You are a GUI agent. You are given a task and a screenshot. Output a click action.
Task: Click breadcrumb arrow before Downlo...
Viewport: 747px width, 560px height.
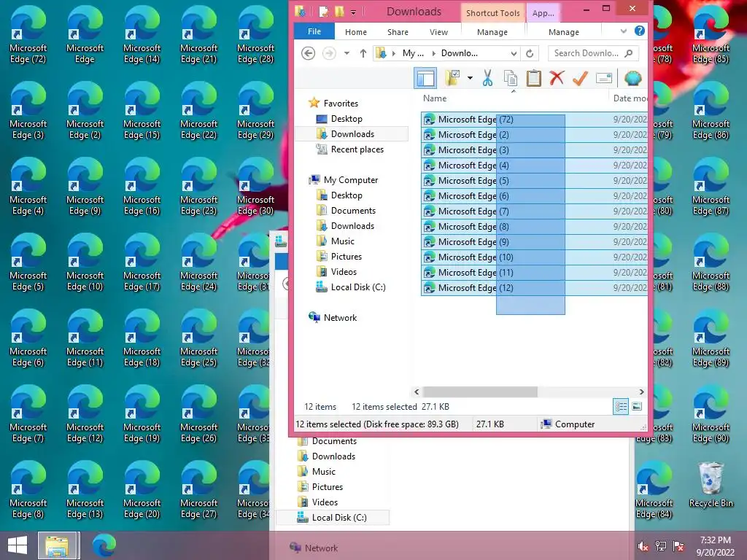click(x=433, y=53)
